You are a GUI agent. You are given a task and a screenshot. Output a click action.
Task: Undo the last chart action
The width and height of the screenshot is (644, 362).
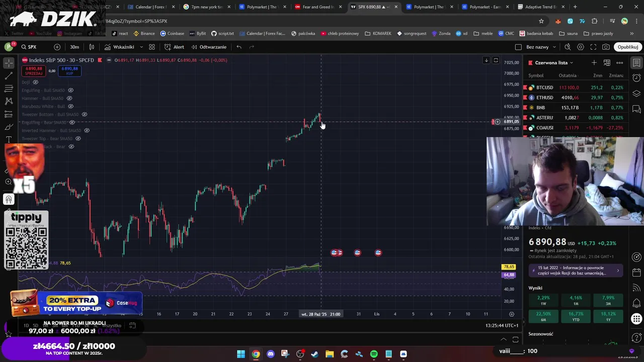[239, 47]
